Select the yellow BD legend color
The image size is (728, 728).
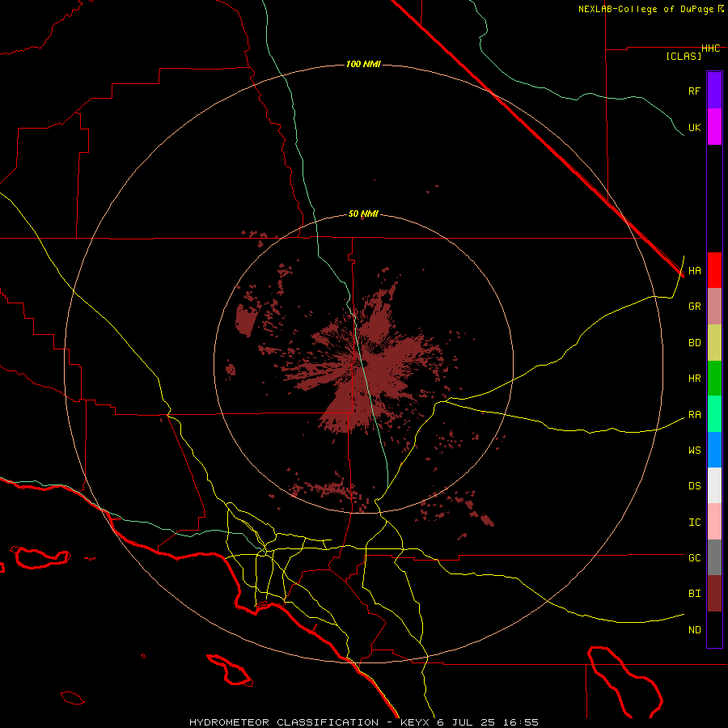[714, 343]
